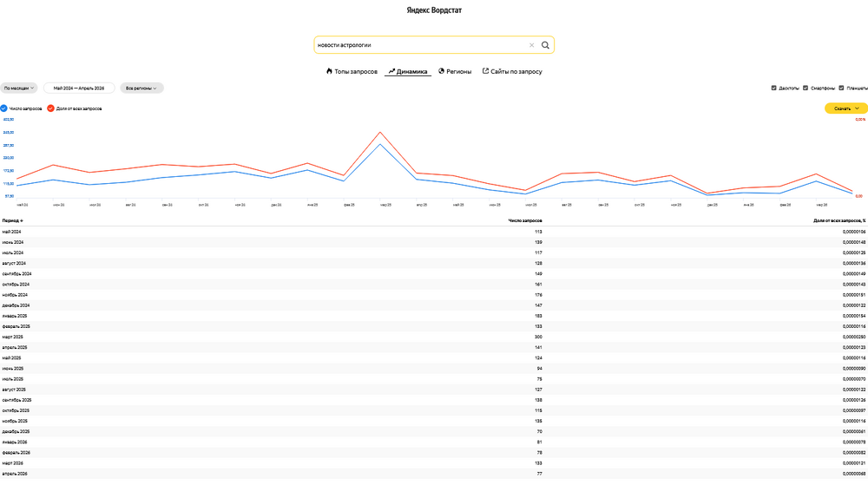Select the август 2025 table row
This screenshot has width=868, height=485.
[434, 390]
